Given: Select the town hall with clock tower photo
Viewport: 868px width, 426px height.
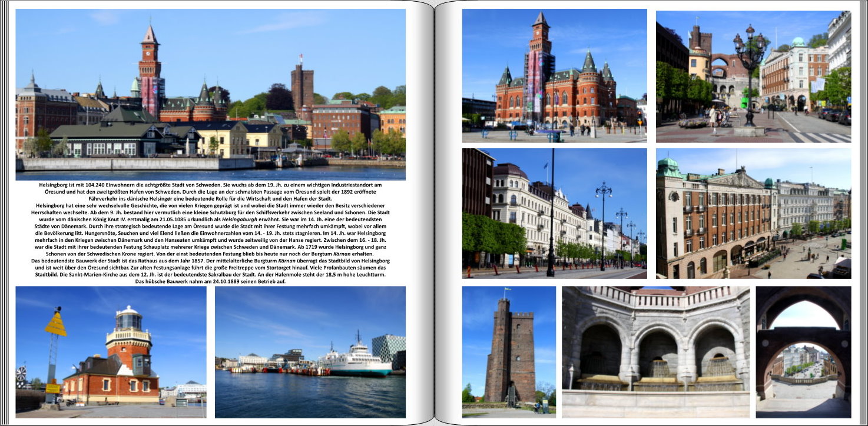Looking at the screenshot, I should coord(554,76).
